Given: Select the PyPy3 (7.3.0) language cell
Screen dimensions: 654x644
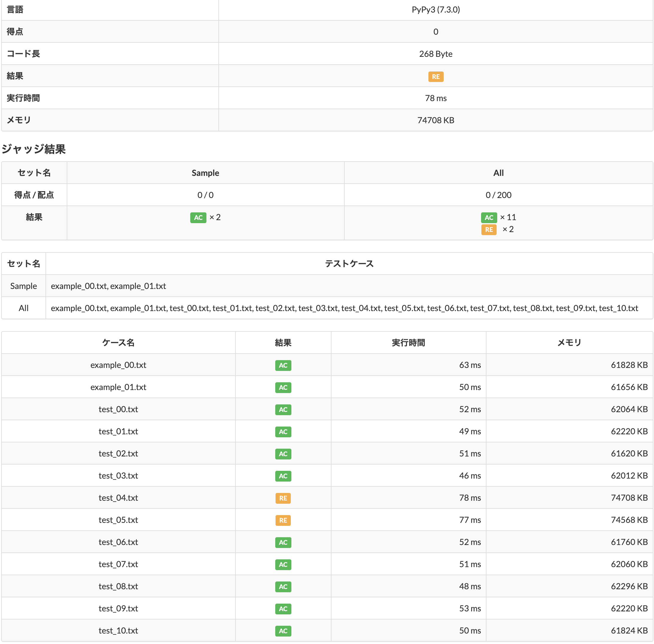Looking at the screenshot, I should click(435, 10).
